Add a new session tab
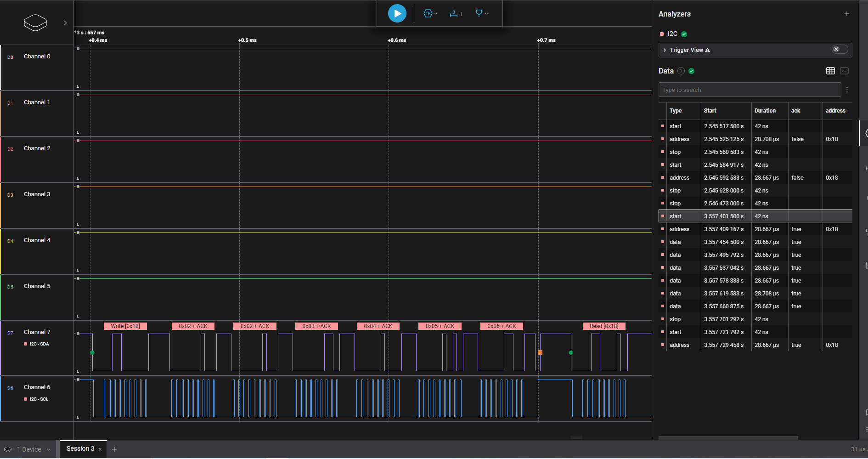 click(x=114, y=449)
